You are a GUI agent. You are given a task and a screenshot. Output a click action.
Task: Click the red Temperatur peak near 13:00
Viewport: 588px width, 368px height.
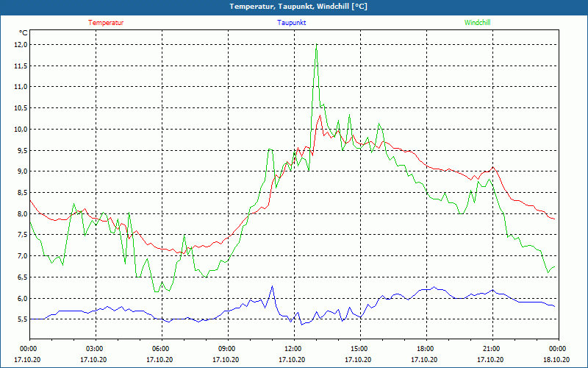[x=320, y=116]
